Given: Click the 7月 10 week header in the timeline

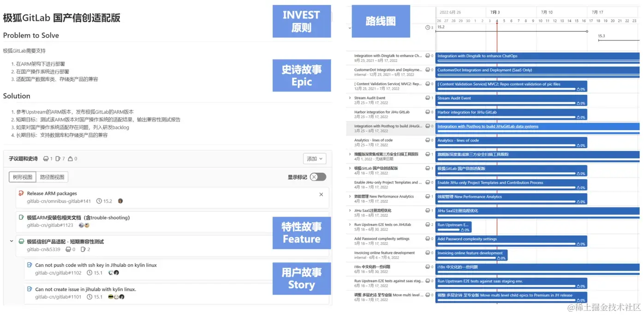Looking at the screenshot, I should (x=547, y=12).
